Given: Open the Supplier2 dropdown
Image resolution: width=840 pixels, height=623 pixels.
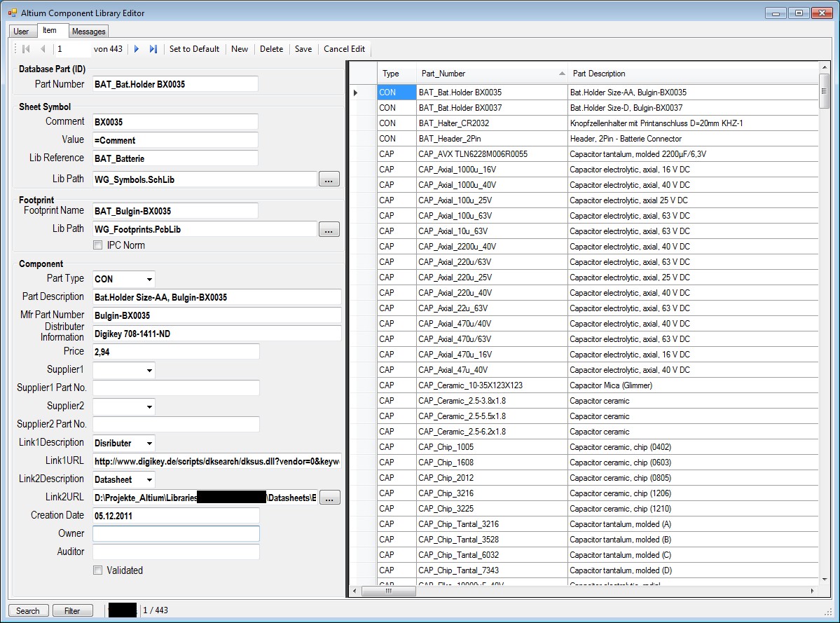Looking at the screenshot, I should 149,406.
